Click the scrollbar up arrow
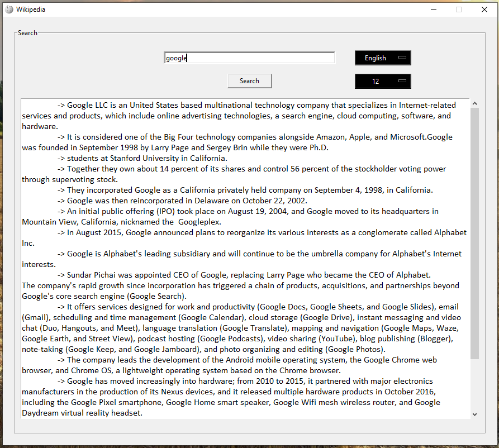This screenshot has width=499, height=448. click(x=474, y=103)
